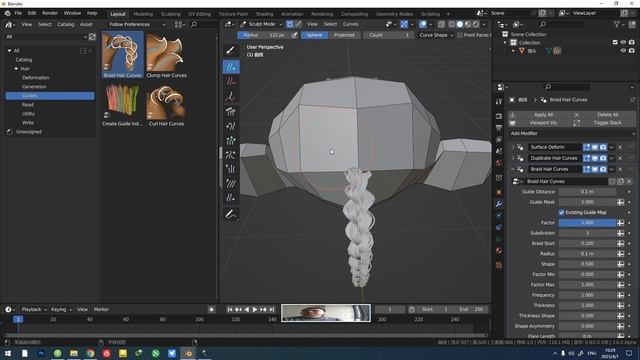Select the Add Curves sculpt tool
This screenshot has width=640, height=360.
(x=231, y=67)
